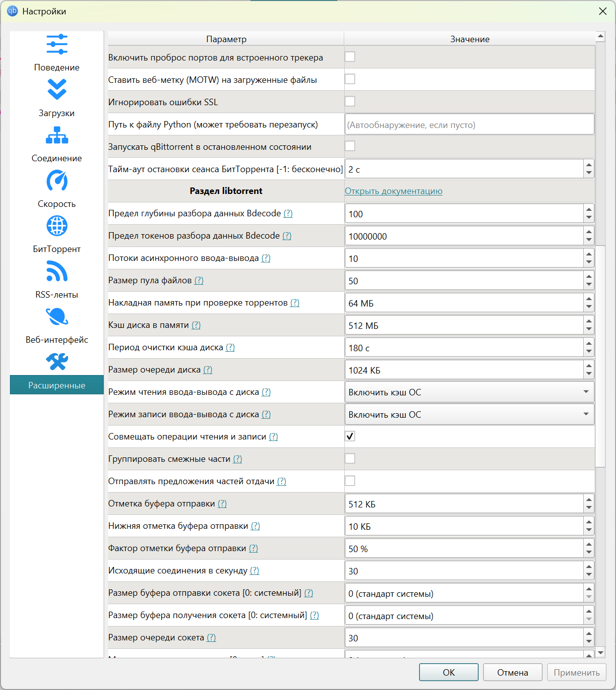Screen dimensions: 616x690
Task: Decrease Предел глубины разбора Bdecode value
Action: pyautogui.click(x=589, y=218)
